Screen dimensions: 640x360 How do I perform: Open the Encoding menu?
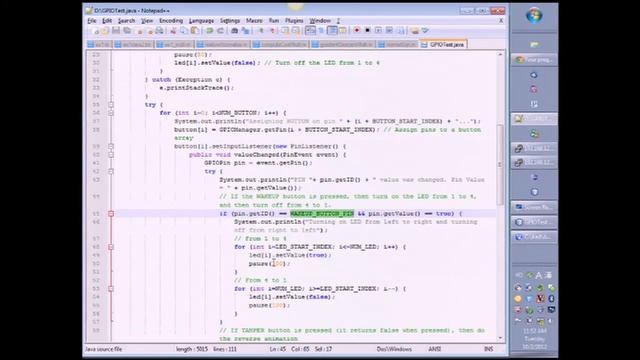point(171,21)
